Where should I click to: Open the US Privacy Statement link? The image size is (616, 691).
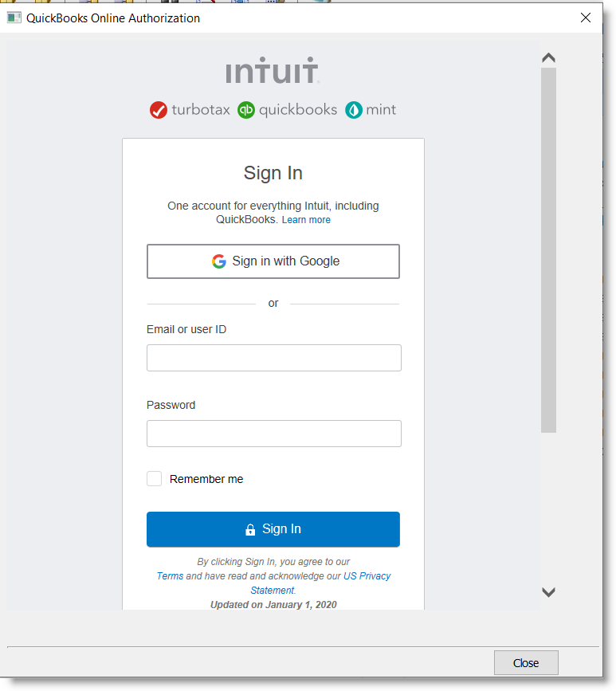tap(367, 576)
